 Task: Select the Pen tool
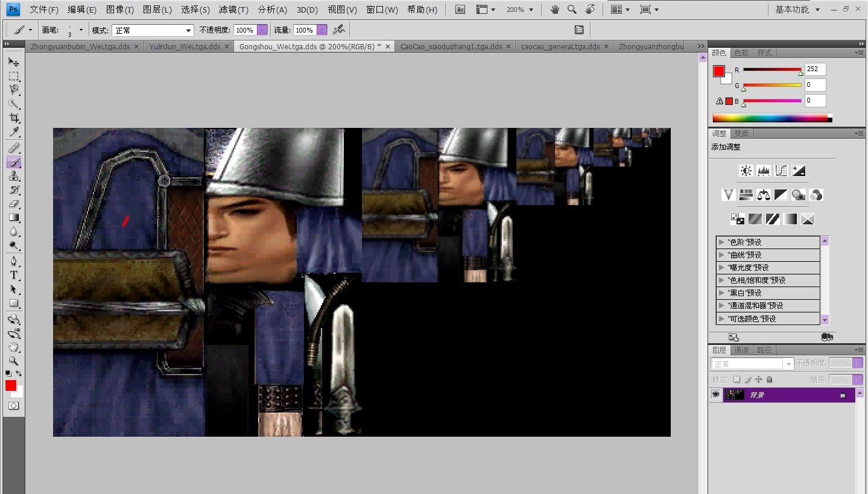pos(13,261)
